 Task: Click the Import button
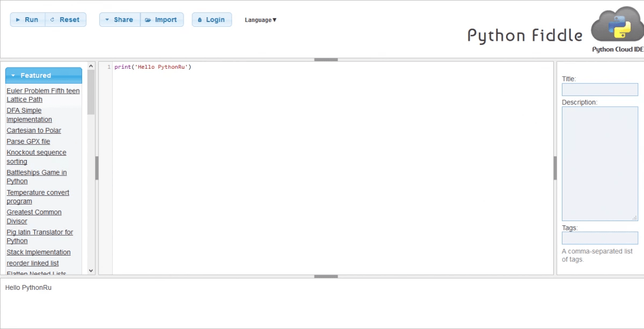(162, 20)
